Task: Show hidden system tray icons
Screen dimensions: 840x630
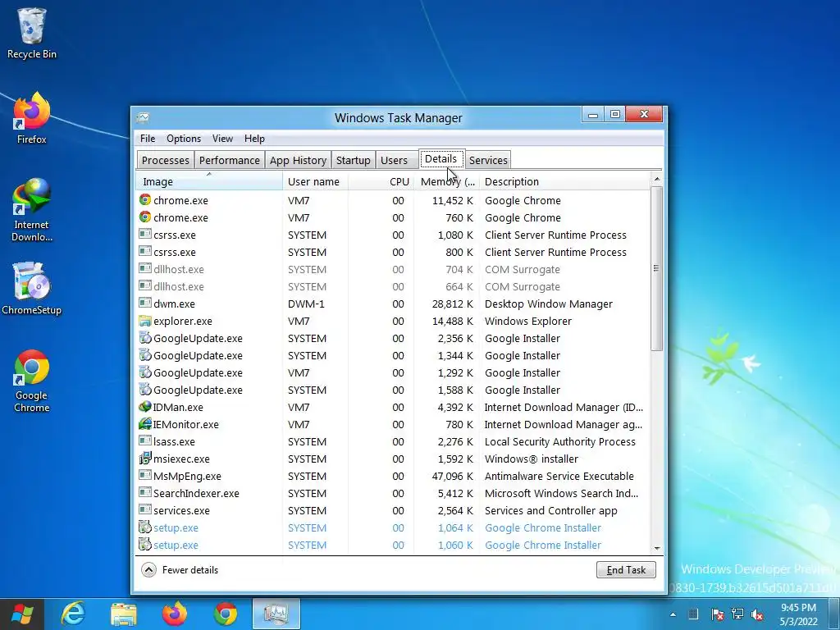Action: click(673, 614)
